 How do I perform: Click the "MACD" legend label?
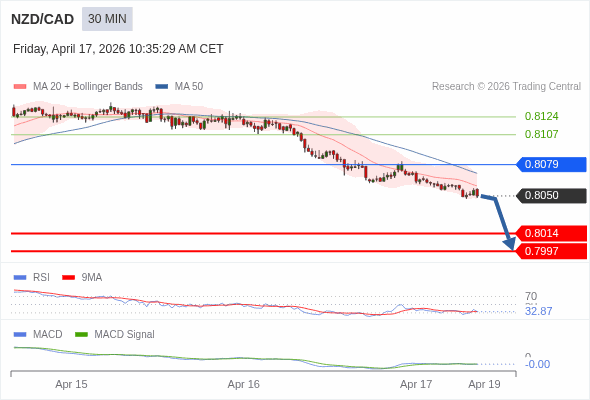48,335
